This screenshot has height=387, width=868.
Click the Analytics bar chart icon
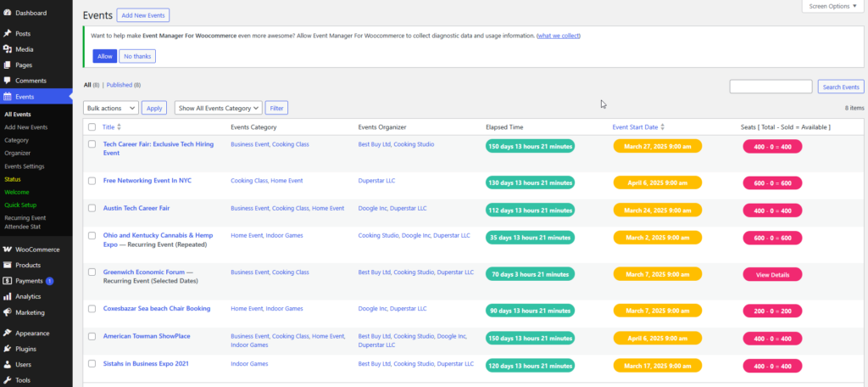pos(8,296)
